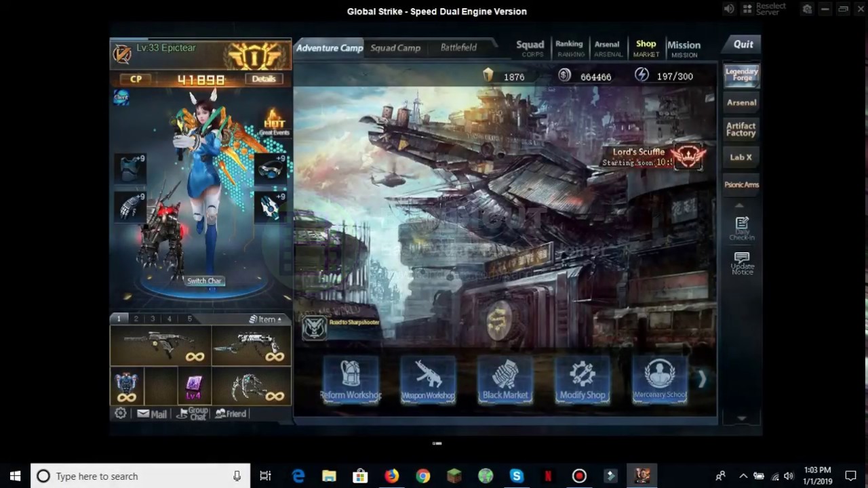The width and height of the screenshot is (868, 488).
Task: Open Skype from the taskbar
Action: click(517, 476)
